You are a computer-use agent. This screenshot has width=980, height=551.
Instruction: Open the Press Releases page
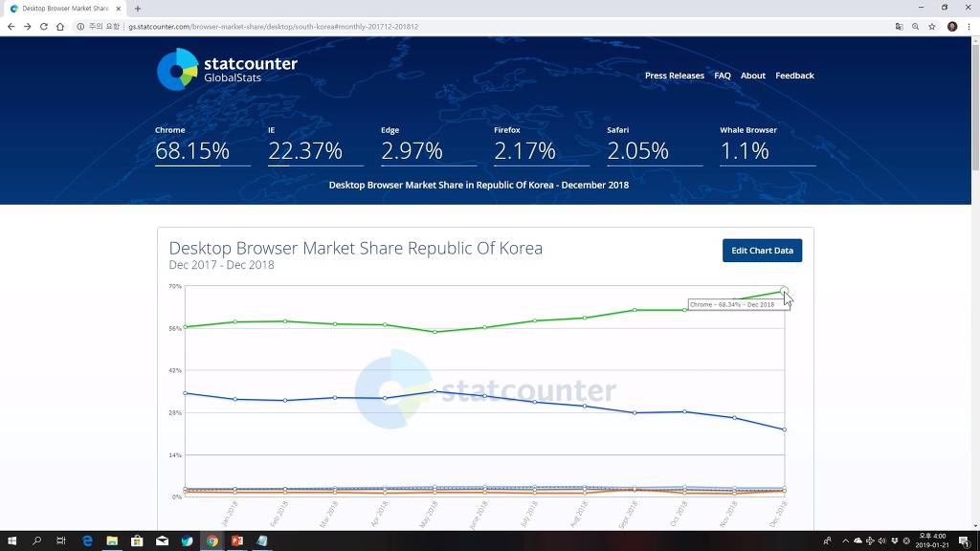[x=674, y=76]
